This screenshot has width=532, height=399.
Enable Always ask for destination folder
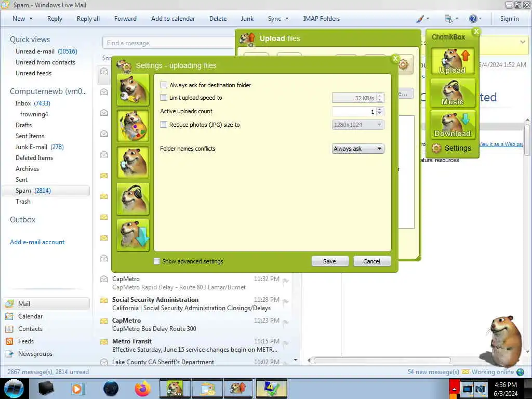click(x=164, y=85)
